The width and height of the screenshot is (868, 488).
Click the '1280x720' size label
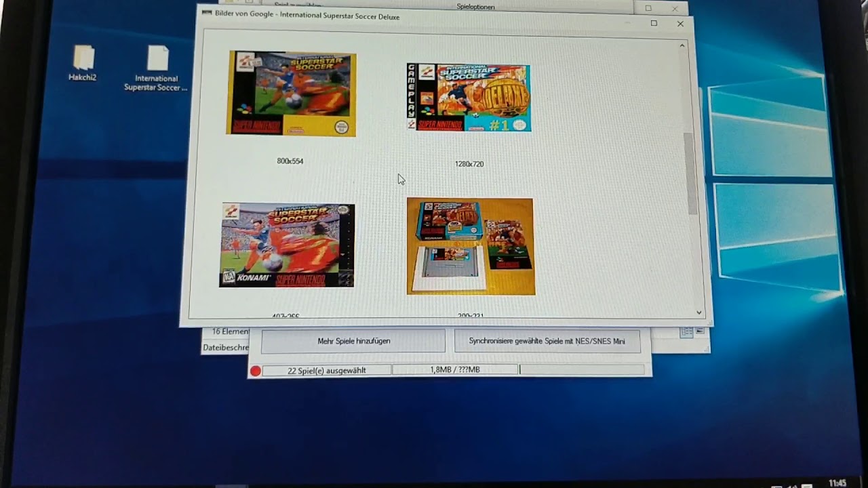pos(469,164)
